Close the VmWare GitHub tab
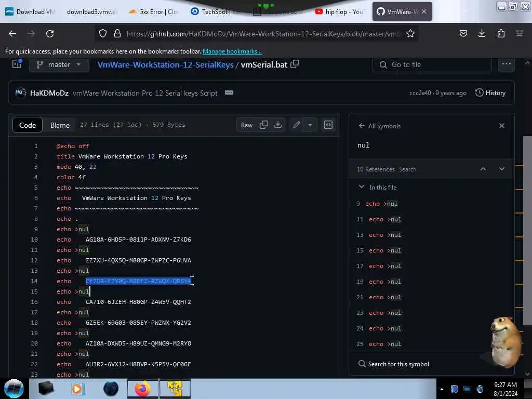532x399 pixels. click(x=424, y=11)
